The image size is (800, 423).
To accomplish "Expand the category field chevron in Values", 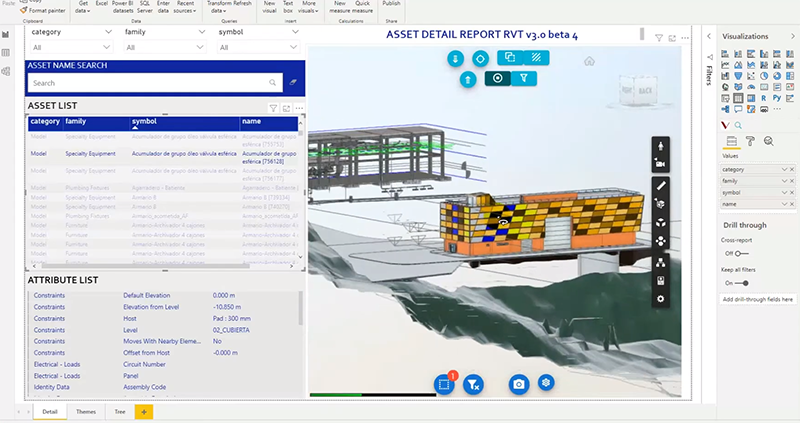I will click(x=784, y=169).
